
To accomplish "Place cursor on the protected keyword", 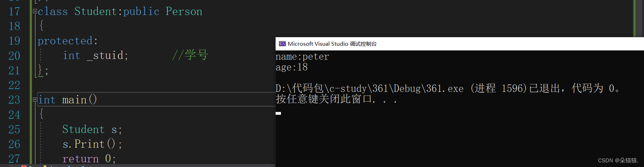I will tap(65, 41).
